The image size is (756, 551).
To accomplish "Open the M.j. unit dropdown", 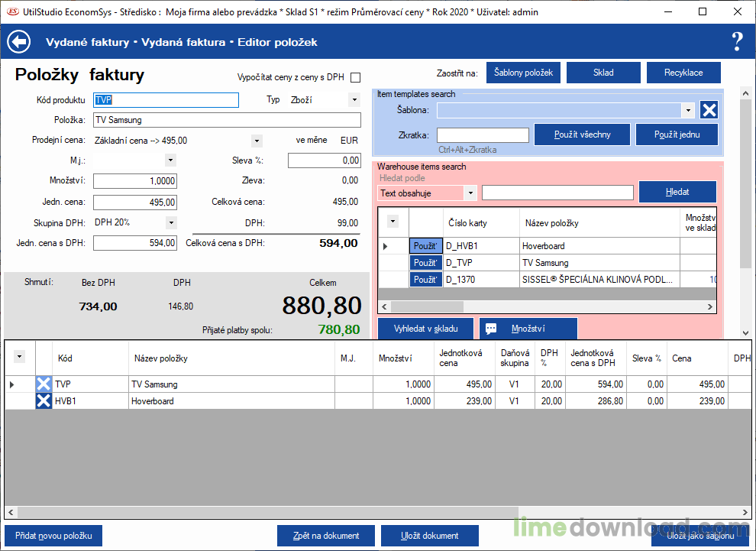I will tap(170, 160).
